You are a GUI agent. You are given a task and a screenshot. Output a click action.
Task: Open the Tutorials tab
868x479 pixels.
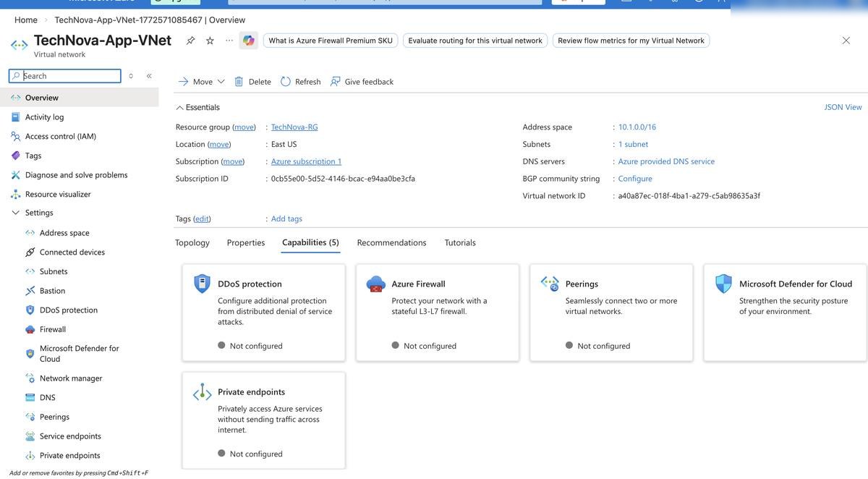[460, 242]
